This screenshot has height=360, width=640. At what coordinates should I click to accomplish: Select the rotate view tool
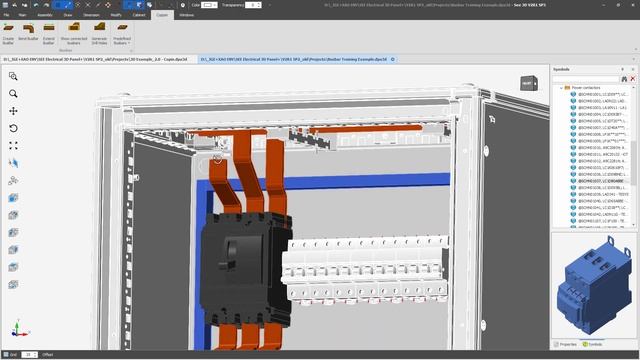point(13,128)
